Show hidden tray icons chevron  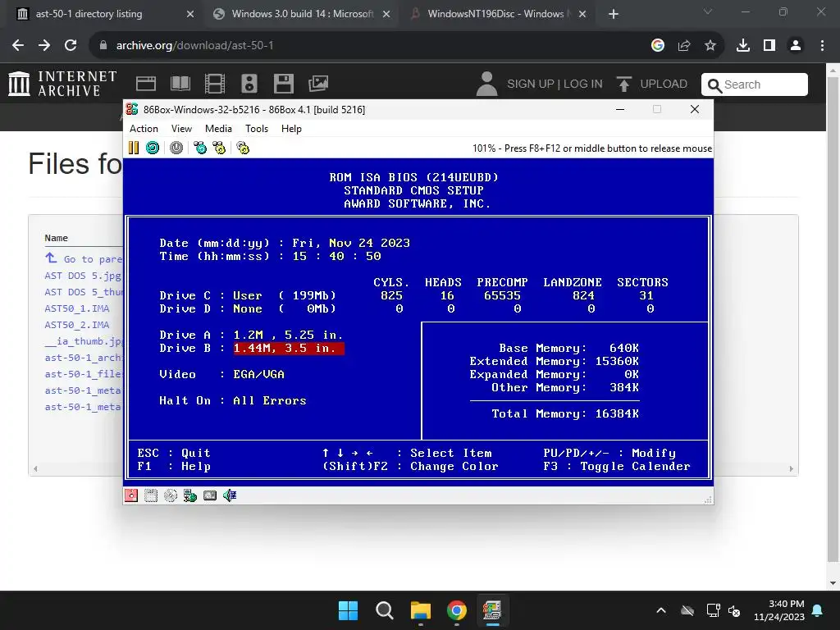[x=661, y=610]
